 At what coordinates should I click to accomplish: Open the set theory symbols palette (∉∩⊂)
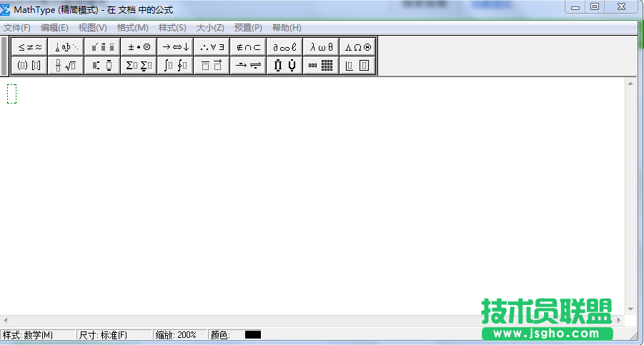point(248,47)
